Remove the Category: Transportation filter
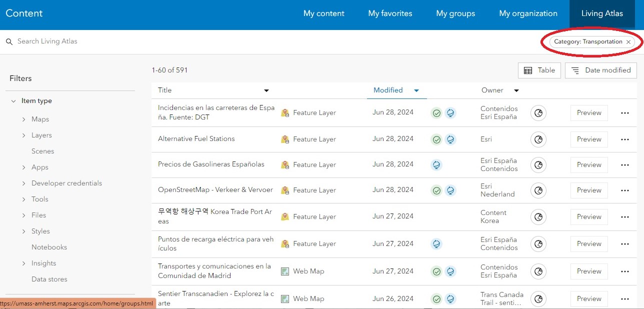644x309 pixels. click(x=628, y=42)
